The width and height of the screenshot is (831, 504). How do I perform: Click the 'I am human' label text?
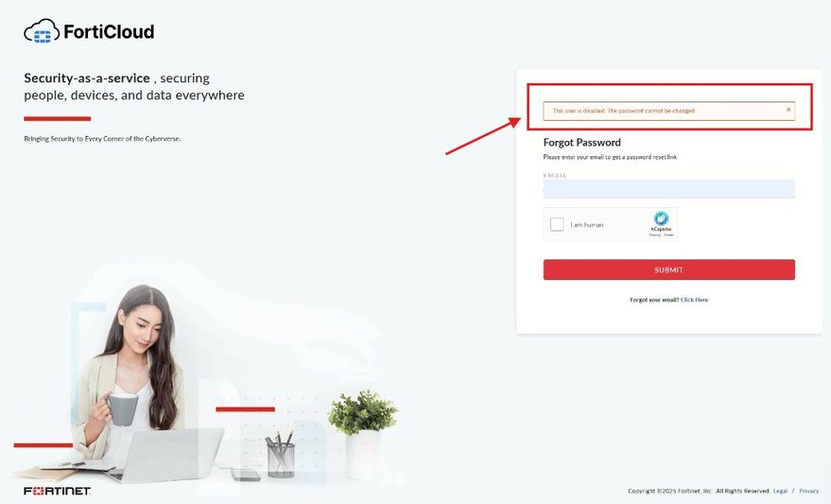587,225
